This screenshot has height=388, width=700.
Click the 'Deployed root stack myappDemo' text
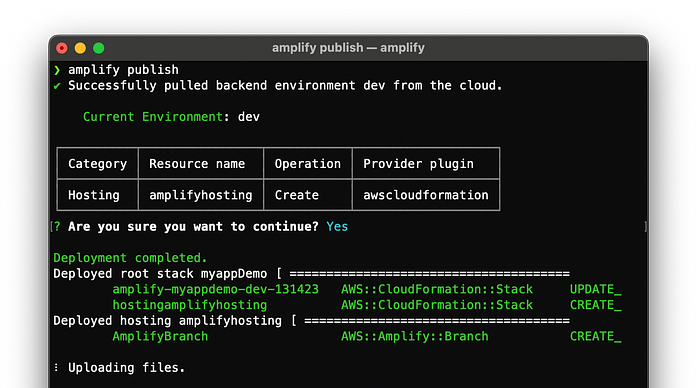point(160,273)
